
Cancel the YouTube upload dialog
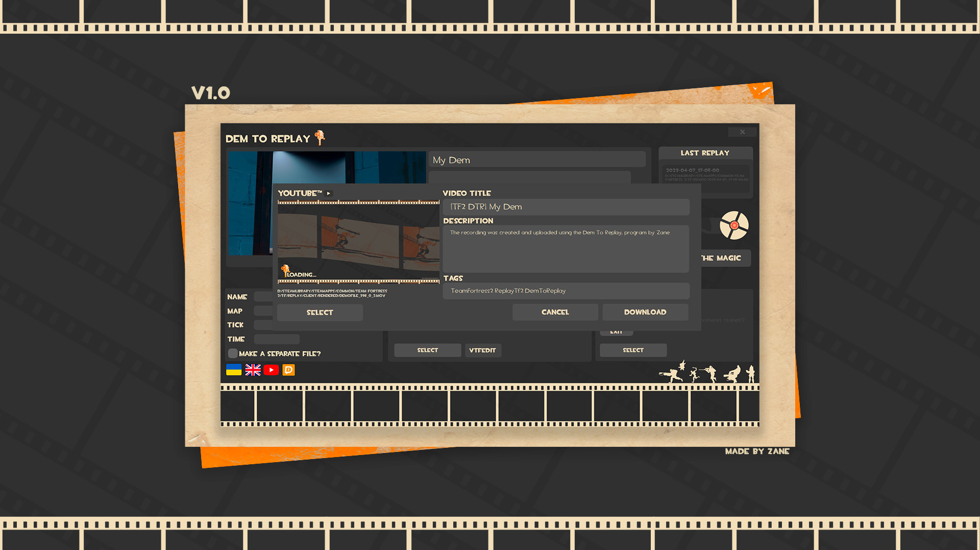pos(555,312)
